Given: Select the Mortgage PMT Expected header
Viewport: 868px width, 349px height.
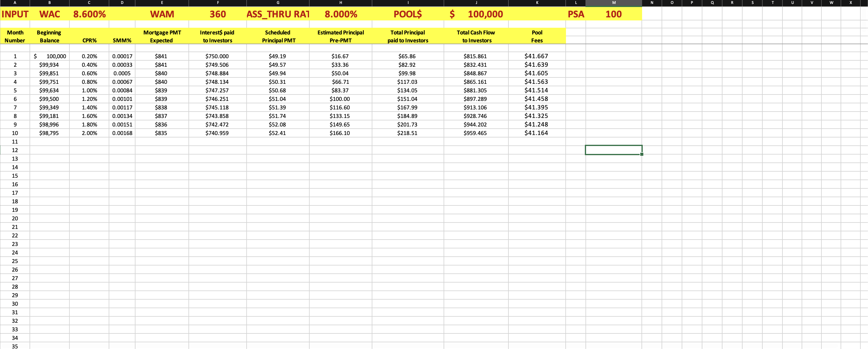Looking at the screenshot, I should point(162,36).
